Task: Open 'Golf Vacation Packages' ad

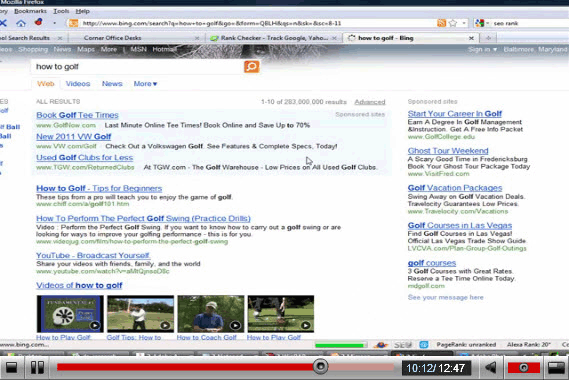Action: [455, 188]
